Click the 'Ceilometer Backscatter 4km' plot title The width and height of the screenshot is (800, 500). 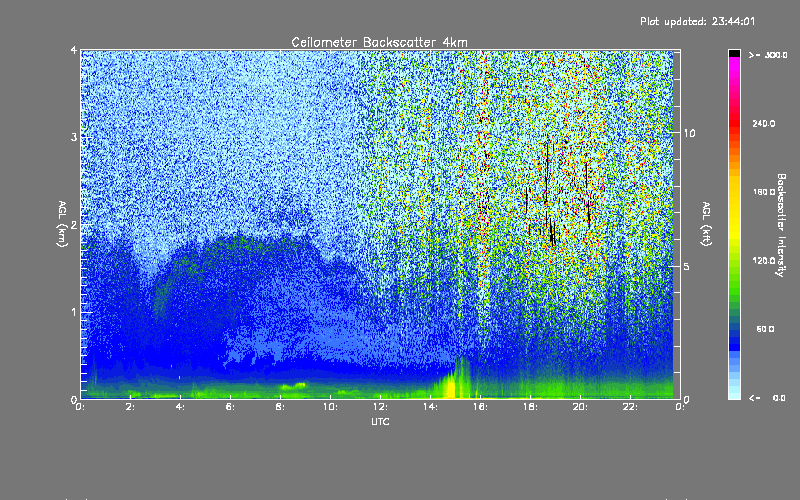[379, 42]
